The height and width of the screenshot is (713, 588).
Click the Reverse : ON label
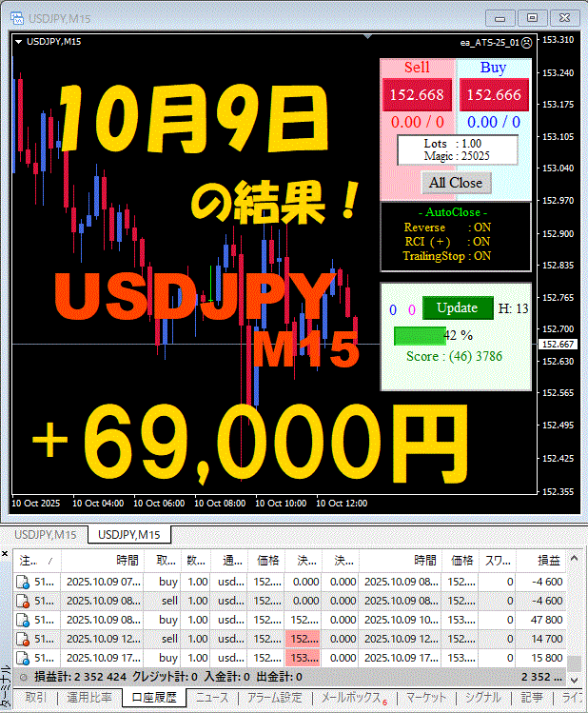(447, 228)
